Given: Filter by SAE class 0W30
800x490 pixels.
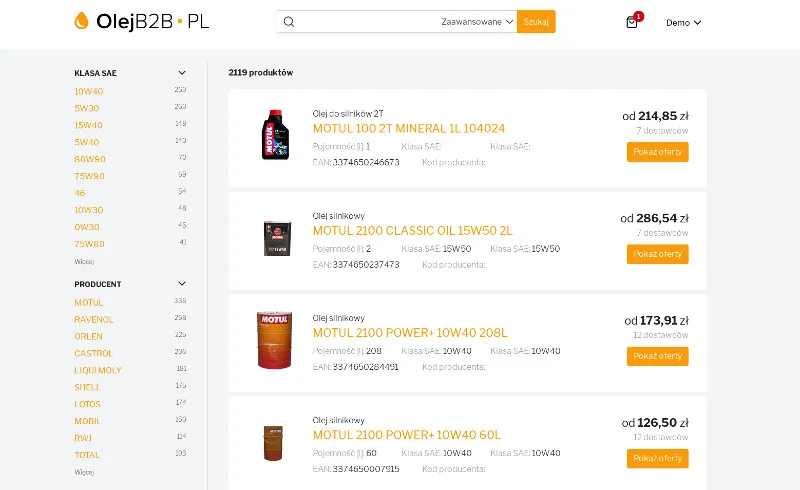Looking at the screenshot, I should (x=87, y=227).
